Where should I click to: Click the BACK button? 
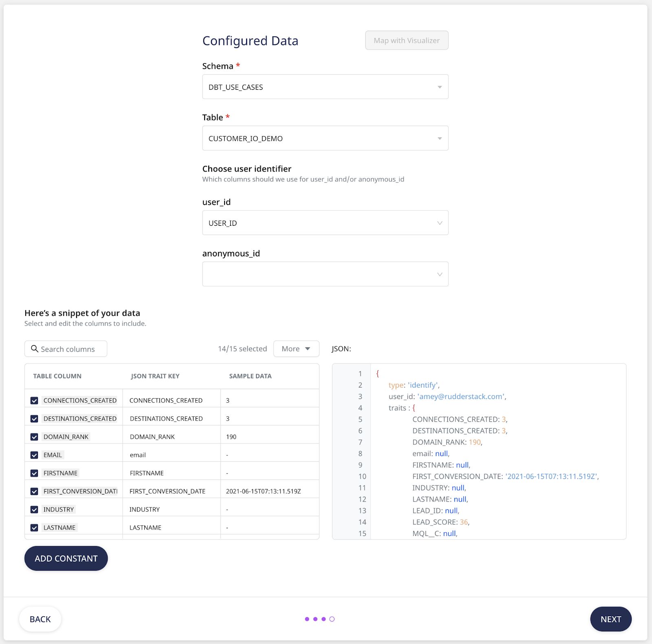pyautogui.click(x=40, y=619)
